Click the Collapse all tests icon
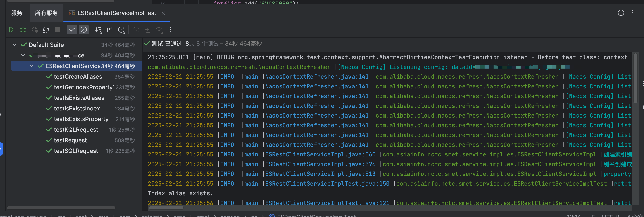Viewport: 644px width, 217px height. click(110, 30)
